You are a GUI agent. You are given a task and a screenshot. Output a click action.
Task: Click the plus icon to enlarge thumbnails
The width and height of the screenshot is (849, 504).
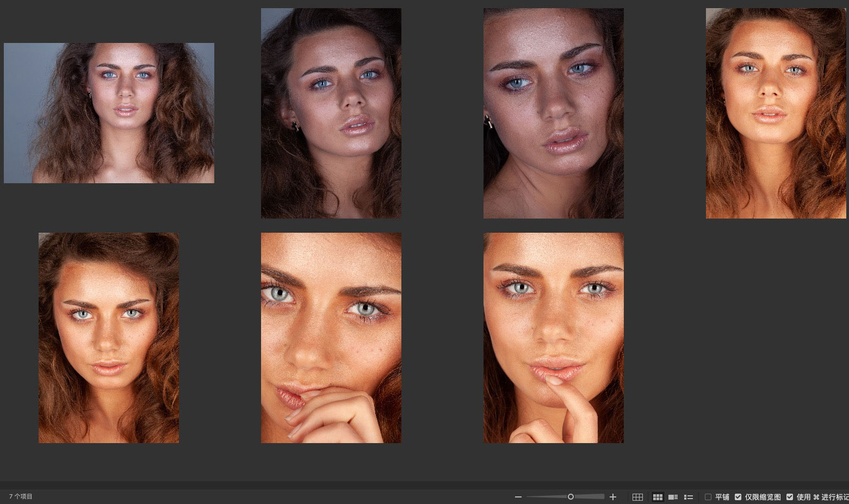(x=613, y=497)
